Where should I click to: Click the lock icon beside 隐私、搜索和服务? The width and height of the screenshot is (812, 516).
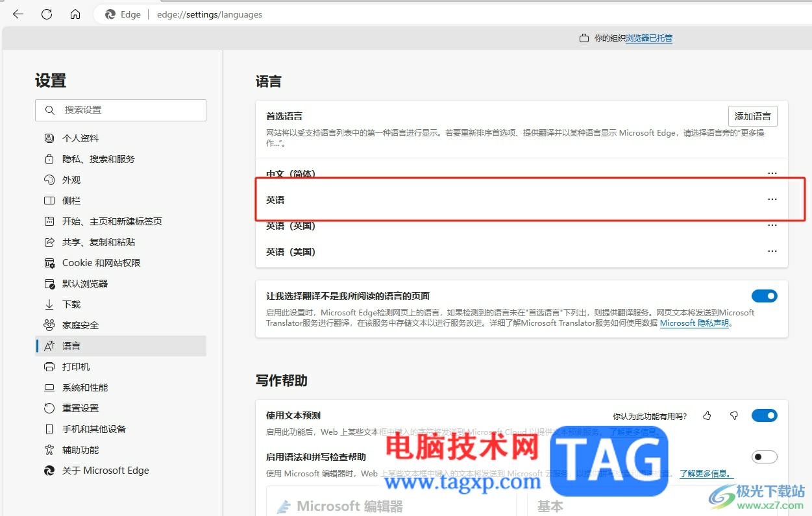[49, 159]
